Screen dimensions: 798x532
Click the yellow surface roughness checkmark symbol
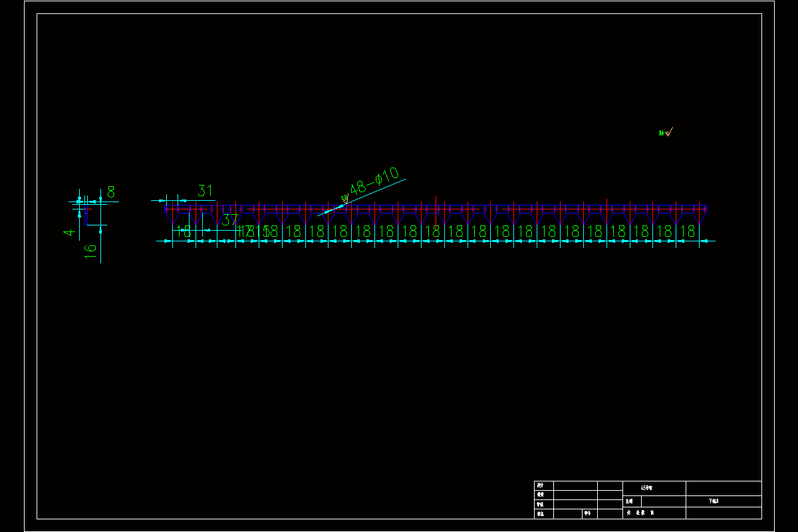(669, 132)
